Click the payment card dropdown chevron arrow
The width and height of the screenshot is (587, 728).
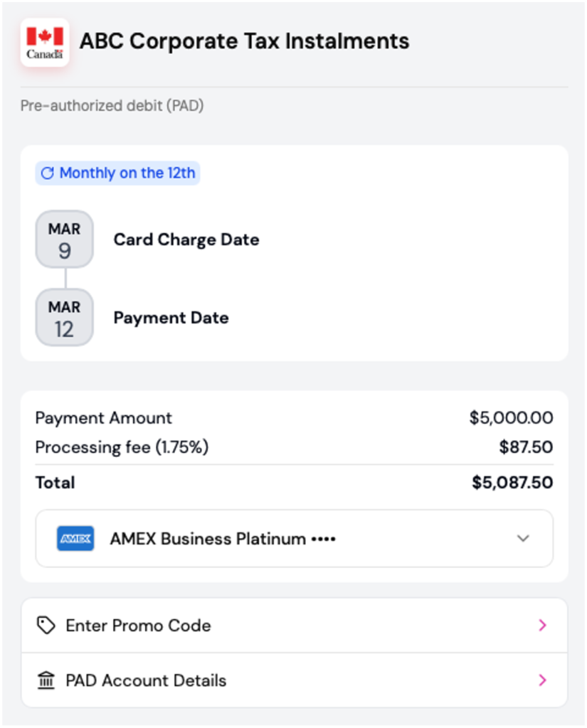(523, 539)
